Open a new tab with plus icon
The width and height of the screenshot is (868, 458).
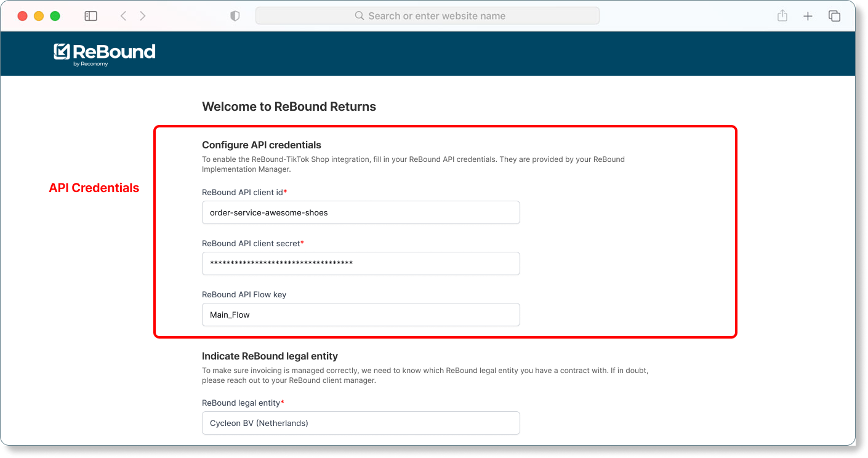click(x=808, y=16)
